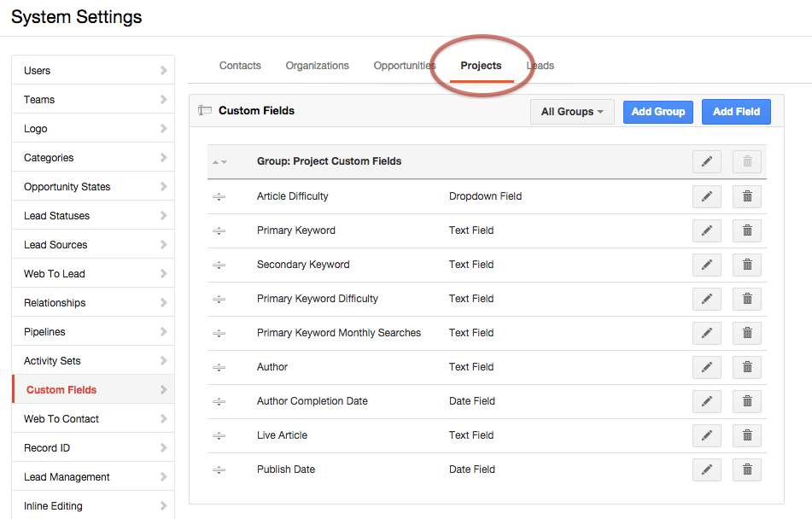Open the Lead Sources arrow
This screenshot has width=812, height=519.
coord(164,244)
